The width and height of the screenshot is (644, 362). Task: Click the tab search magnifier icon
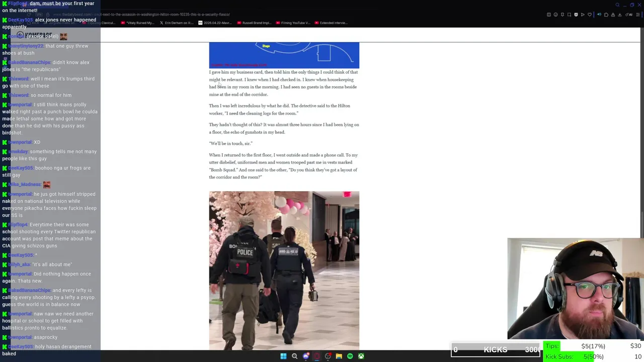pos(617,5)
